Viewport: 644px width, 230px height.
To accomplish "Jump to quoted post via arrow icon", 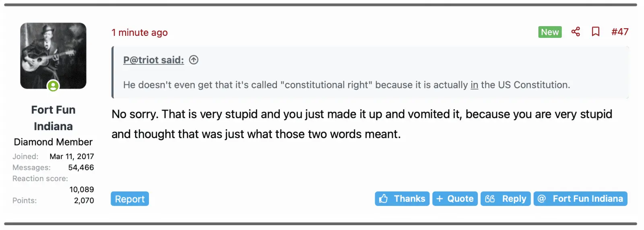I will [x=194, y=60].
